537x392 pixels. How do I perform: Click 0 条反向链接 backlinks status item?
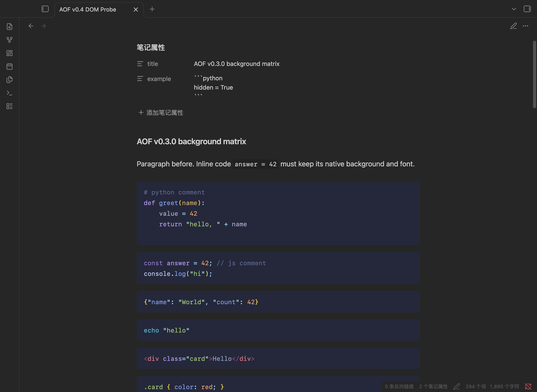(399, 386)
